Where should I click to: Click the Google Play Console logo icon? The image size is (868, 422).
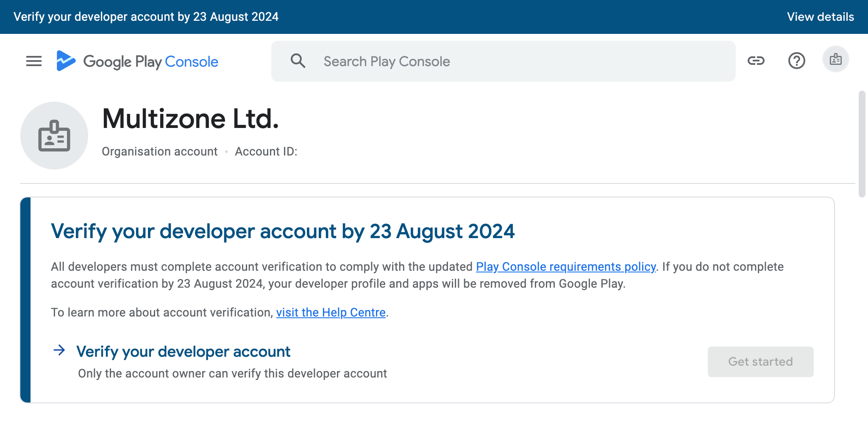coord(66,61)
